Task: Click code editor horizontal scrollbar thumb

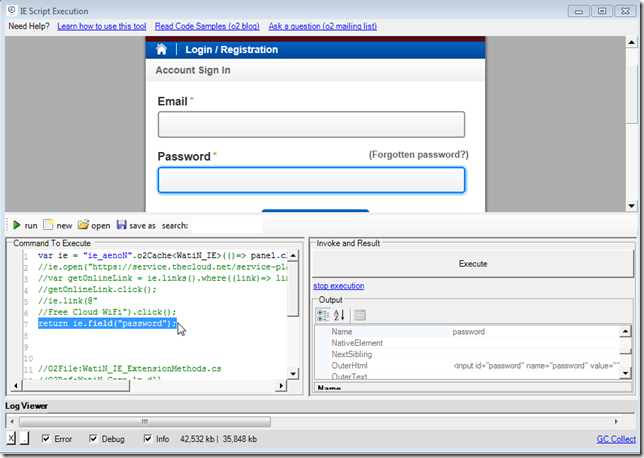Action: click(76, 386)
